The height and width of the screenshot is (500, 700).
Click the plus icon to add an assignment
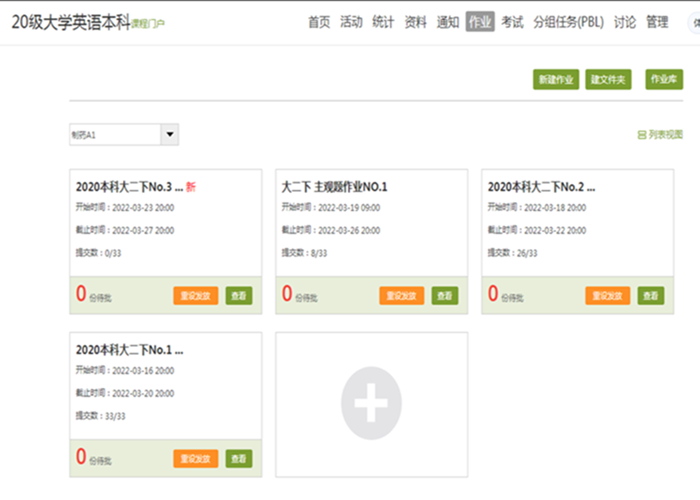pos(371,404)
